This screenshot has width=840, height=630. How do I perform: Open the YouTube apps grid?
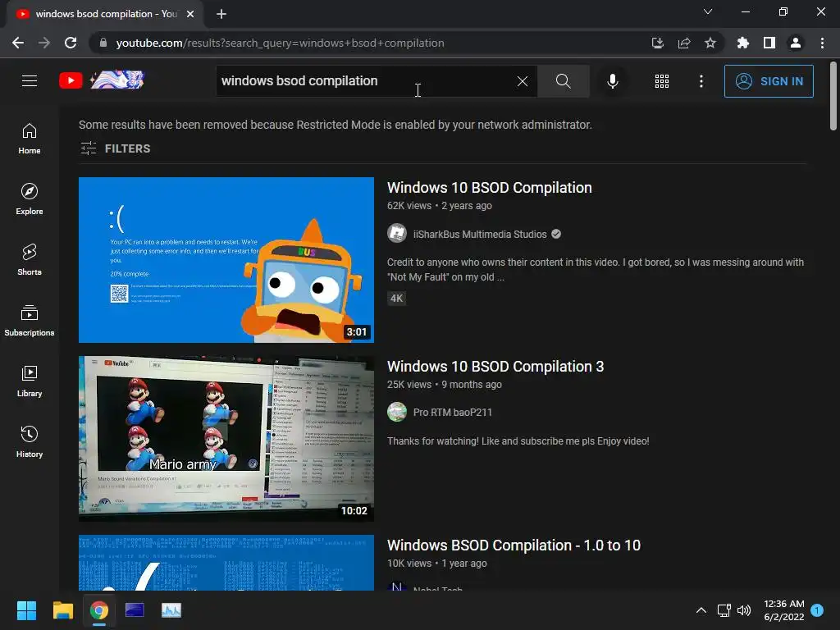click(x=662, y=81)
